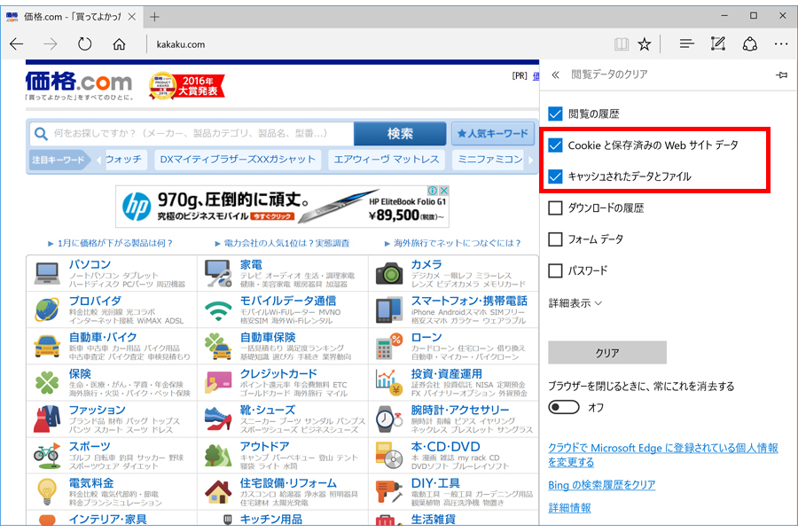Open クレジットカード category link
Viewport: 798px width, 532px height.
pyautogui.click(x=278, y=373)
